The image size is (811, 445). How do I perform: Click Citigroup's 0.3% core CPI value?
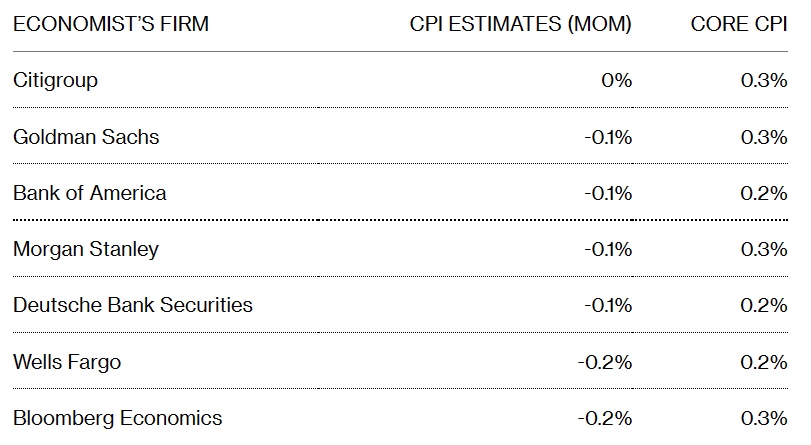[764, 80]
